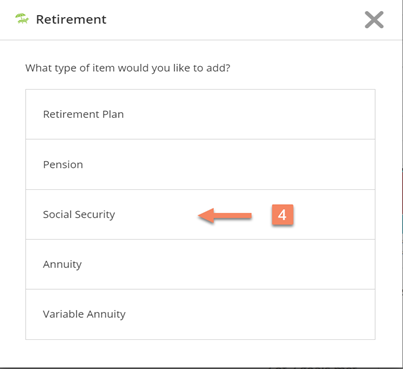
Task: Click the orange number 4 badge
Action: click(x=282, y=215)
